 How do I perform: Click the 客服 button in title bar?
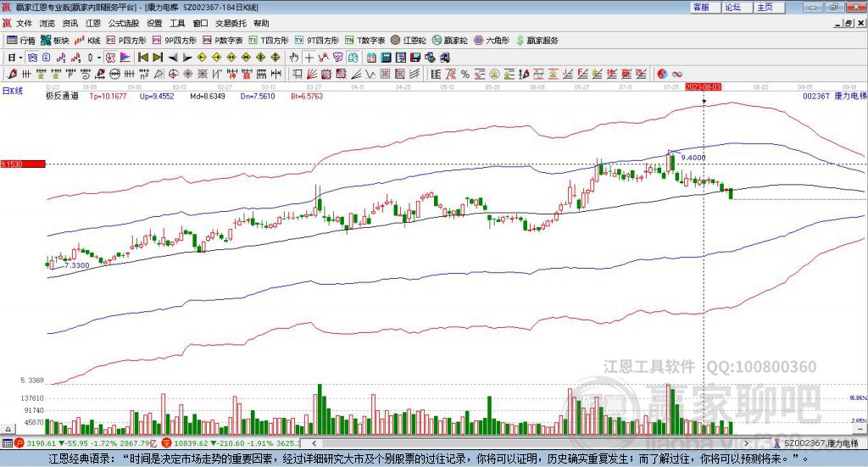pyautogui.click(x=704, y=7)
